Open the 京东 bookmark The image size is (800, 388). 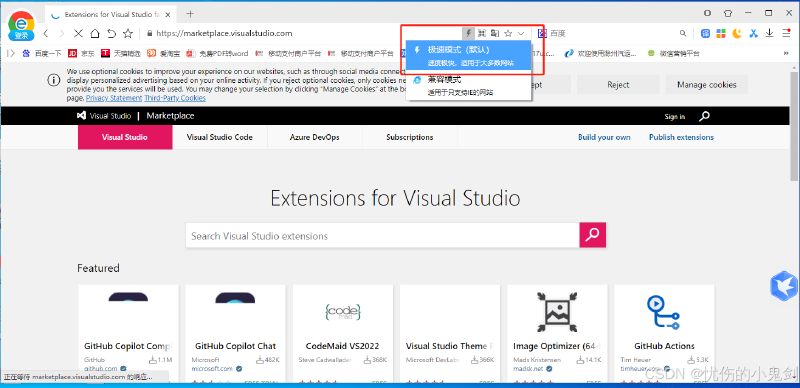coord(82,53)
